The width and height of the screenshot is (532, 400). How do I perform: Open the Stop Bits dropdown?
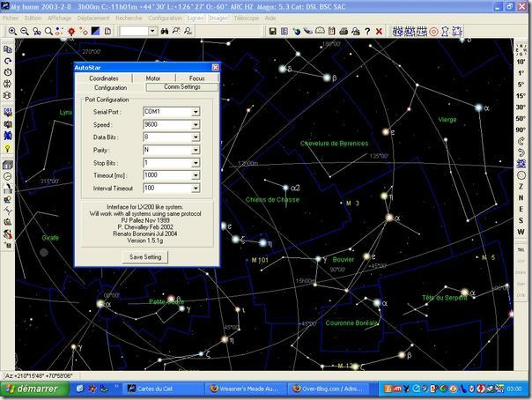click(196, 163)
